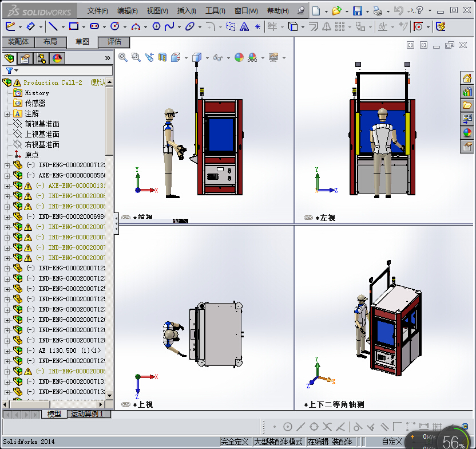Click the Zoom to Area icon
Viewport: 476px width, 449px height.
click(x=136, y=57)
